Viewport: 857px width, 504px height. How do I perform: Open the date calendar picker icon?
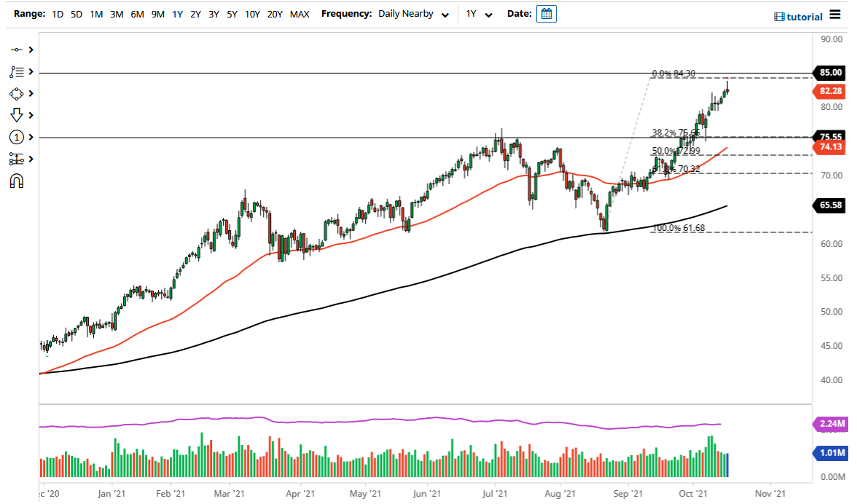pos(546,14)
